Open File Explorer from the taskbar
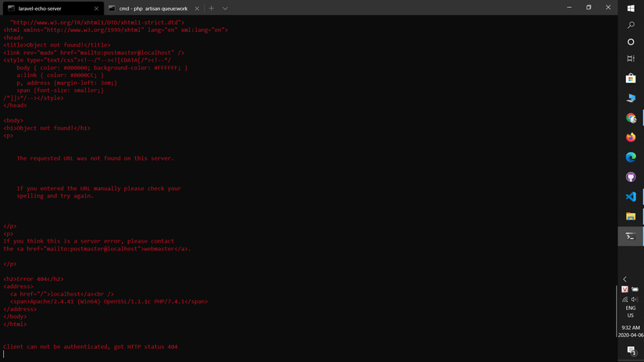 click(x=631, y=216)
